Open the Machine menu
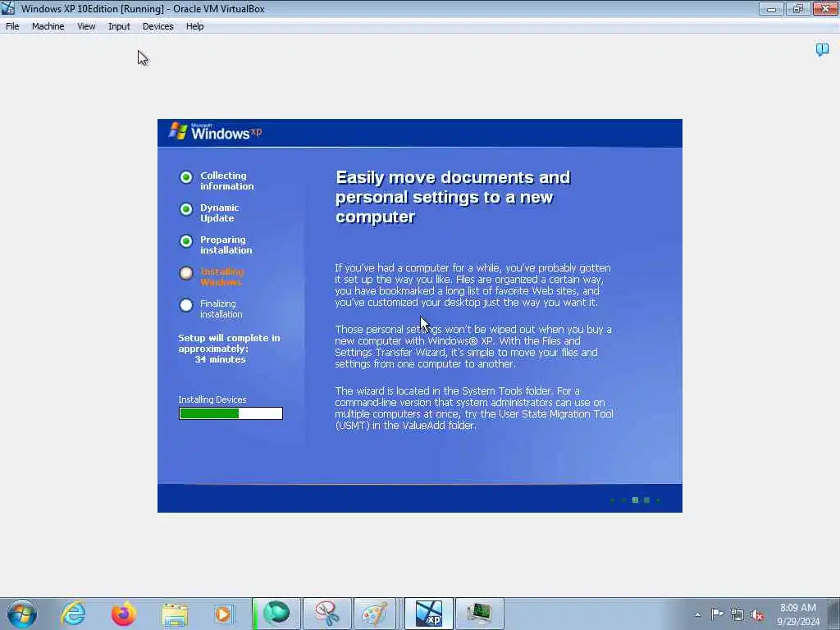Image resolution: width=840 pixels, height=630 pixels. pyautogui.click(x=48, y=26)
